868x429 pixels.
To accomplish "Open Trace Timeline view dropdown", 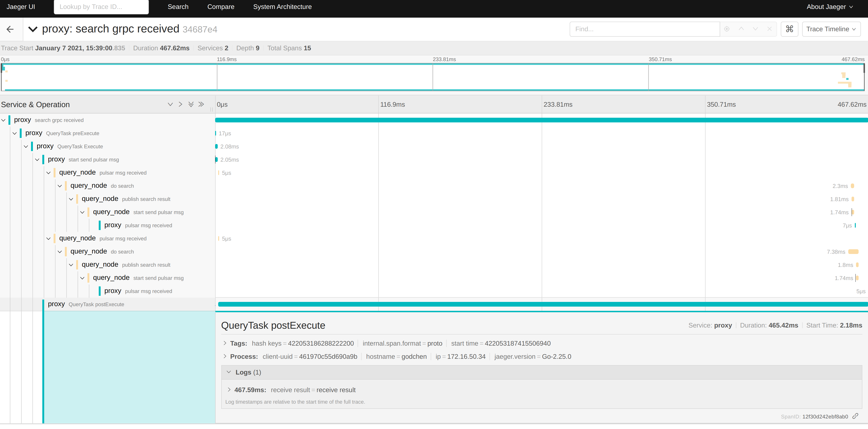I will [x=831, y=29].
